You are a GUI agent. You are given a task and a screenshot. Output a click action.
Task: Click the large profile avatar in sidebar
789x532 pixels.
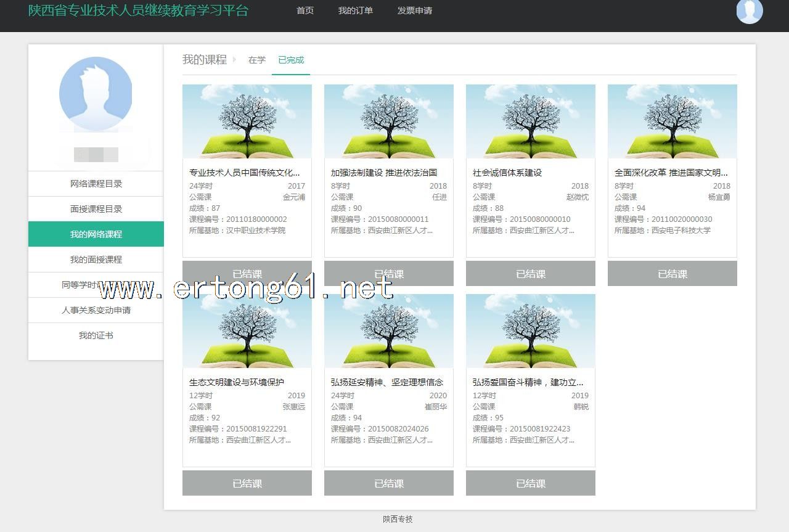pyautogui.click(x=96, y=94)
